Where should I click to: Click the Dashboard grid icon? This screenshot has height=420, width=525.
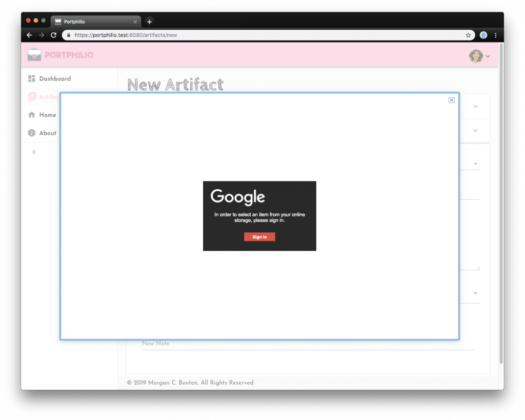tap(32, 78)
